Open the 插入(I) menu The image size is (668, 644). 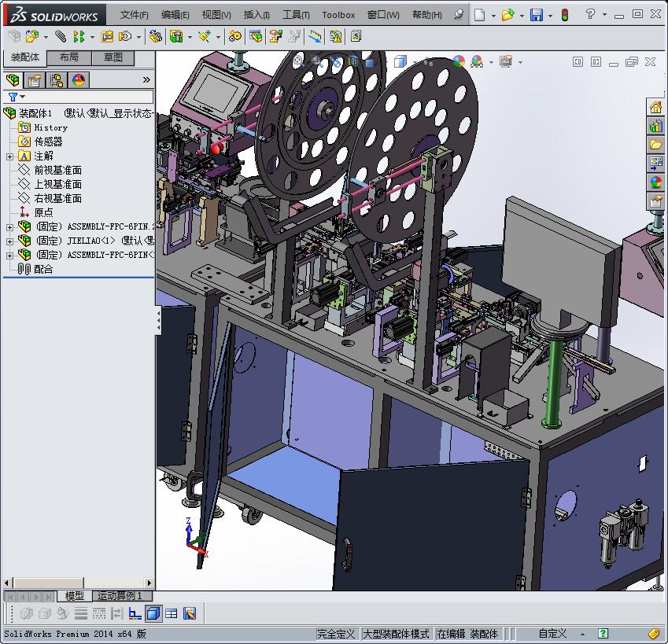pos(256,15)
